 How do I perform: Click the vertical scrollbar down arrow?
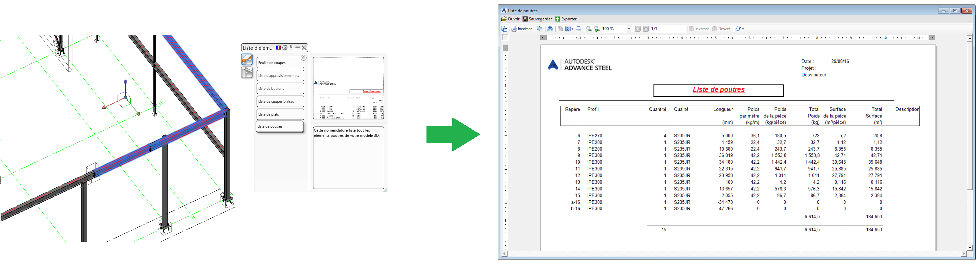970,248
